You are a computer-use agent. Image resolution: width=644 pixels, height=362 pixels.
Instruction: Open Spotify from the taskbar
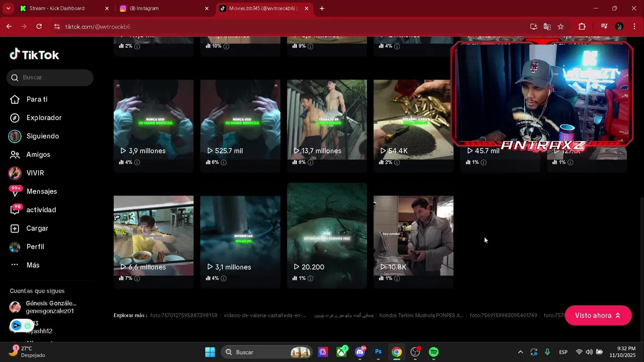pyautogui.click(x=434, y=352)
